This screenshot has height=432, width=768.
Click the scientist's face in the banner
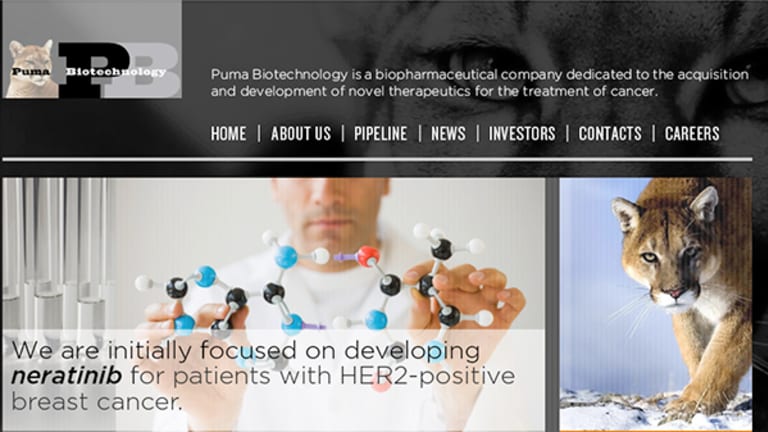pyautogui.click(x=331, y=208)
